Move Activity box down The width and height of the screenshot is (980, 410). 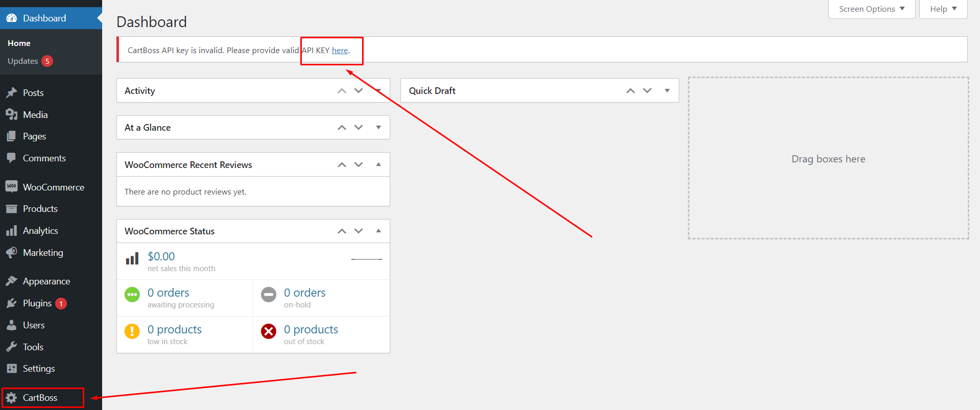tap(358, 91)
